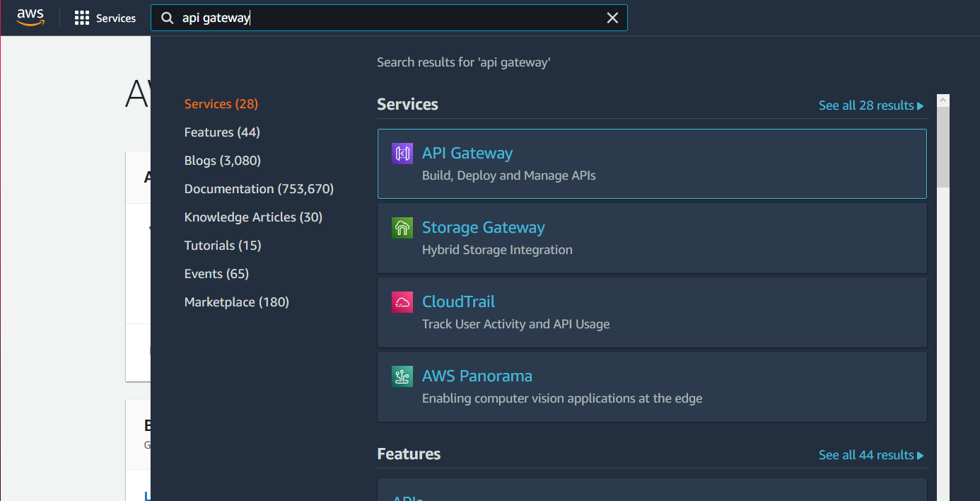Click the AWS Panorama service icon
The width and height of the screenshot is (980, 501).
coord(402,376)
